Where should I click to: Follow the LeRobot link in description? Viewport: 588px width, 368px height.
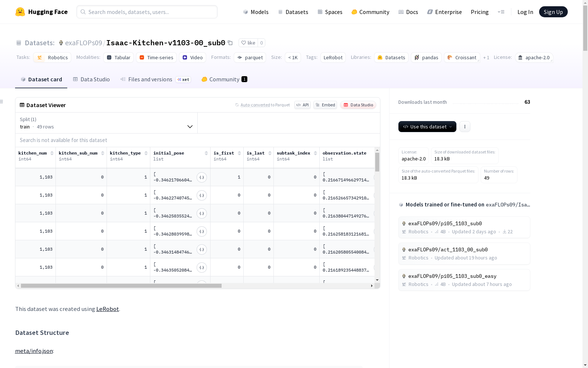point(107,309)
